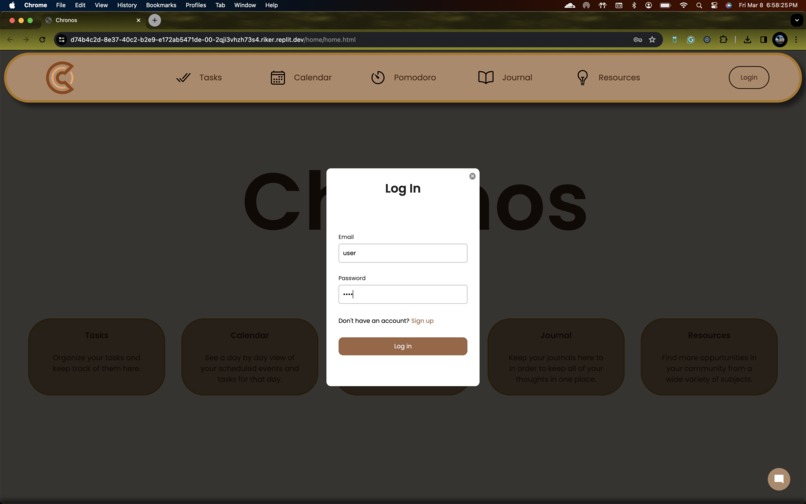Open the Help menu
The height and width of the screenshot is (504, 806).
pos(271,5)
